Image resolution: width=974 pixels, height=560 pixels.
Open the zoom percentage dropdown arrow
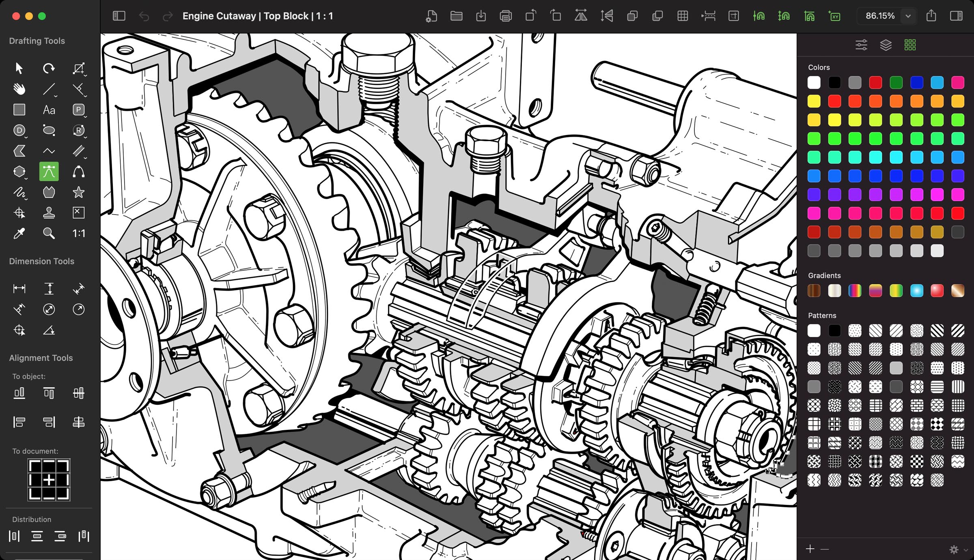coord(908,16)
